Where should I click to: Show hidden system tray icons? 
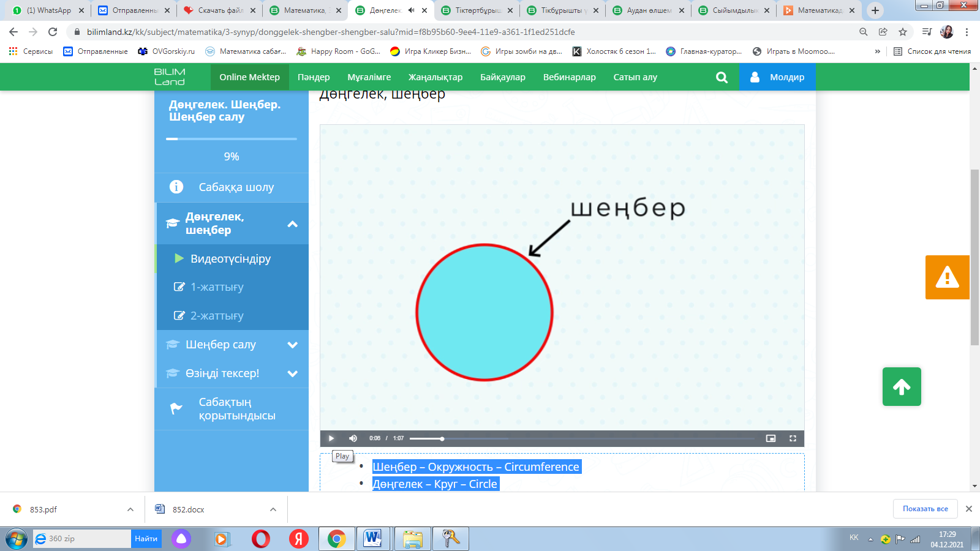pos(870,539)
